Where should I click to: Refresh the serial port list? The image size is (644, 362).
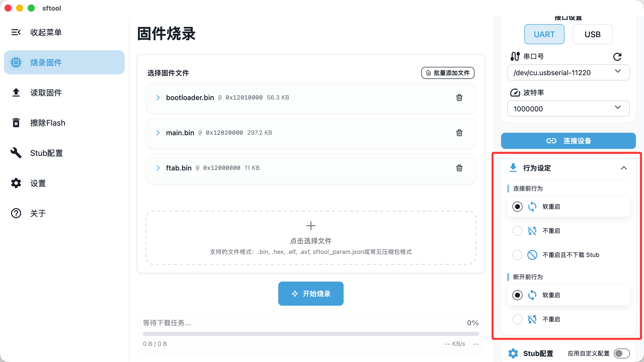point(617,57)
